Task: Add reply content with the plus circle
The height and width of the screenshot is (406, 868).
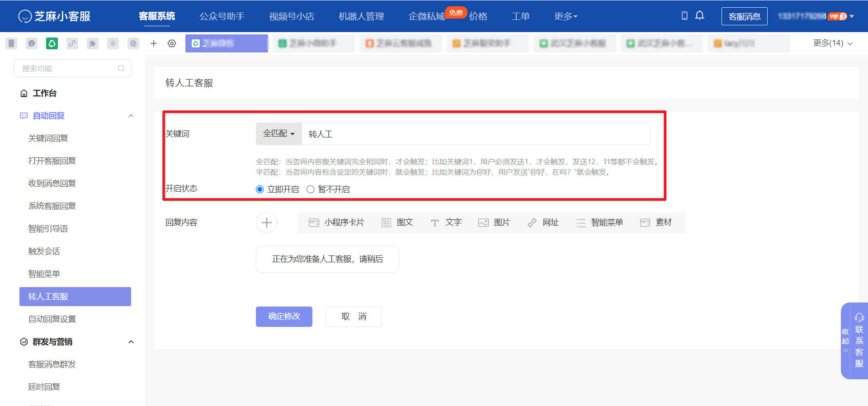Action: [267, 222]
